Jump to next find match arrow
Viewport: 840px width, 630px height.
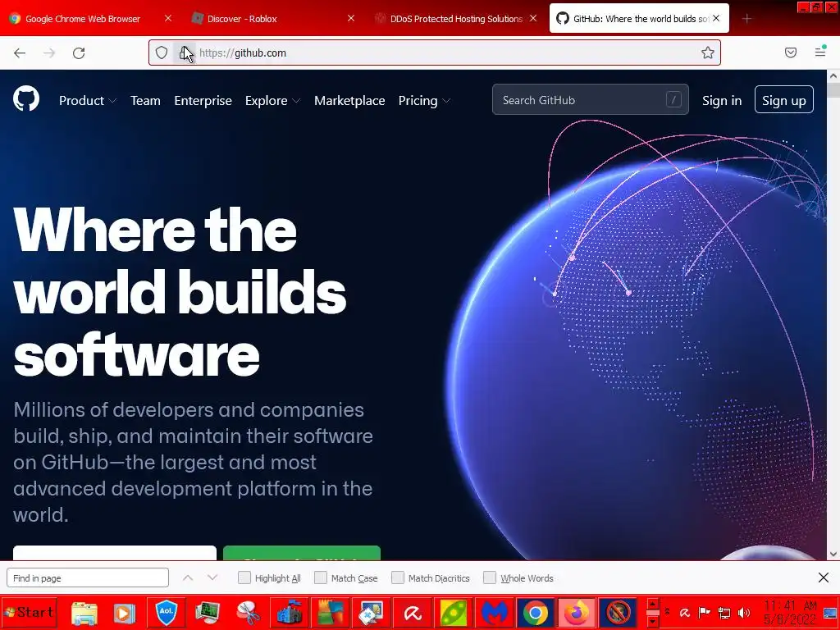pyautogui.click(x=212, y=577)
